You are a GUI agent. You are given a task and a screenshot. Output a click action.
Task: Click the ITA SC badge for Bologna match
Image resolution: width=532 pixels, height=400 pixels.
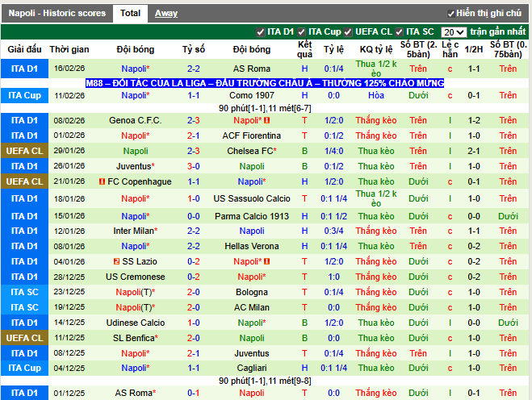click(24, 292)
